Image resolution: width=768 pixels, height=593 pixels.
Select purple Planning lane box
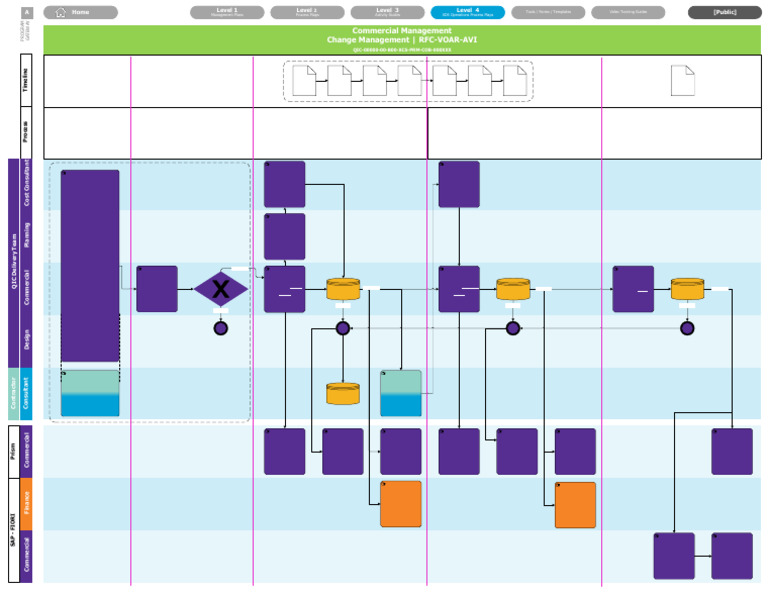[285, 237]
